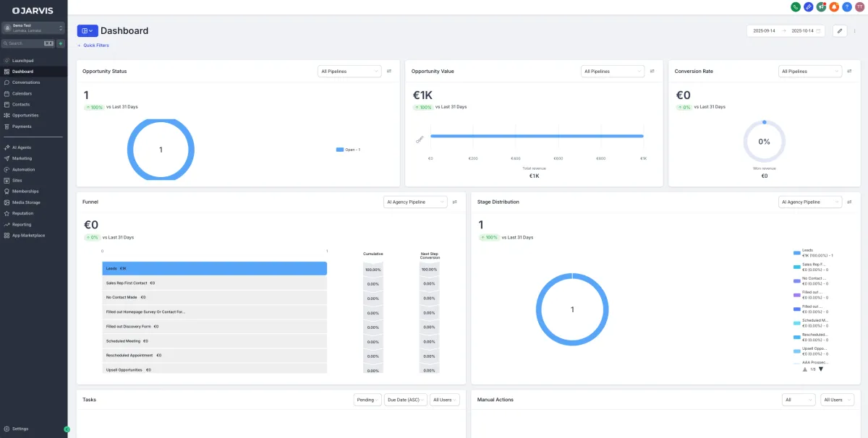The height and width of the screenshot is (438, 868).
Task: Open Conversion Rate All Pipelines dropdown
Action: pos(810,72)
